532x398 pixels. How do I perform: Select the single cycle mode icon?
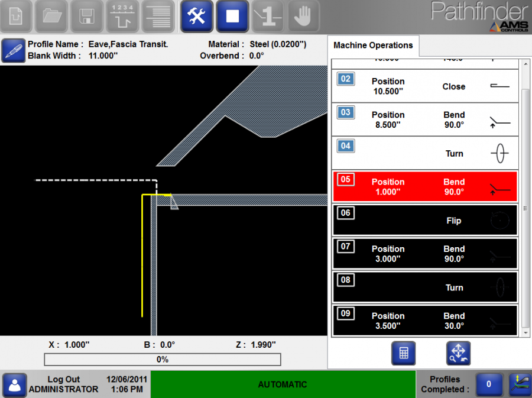267,16
